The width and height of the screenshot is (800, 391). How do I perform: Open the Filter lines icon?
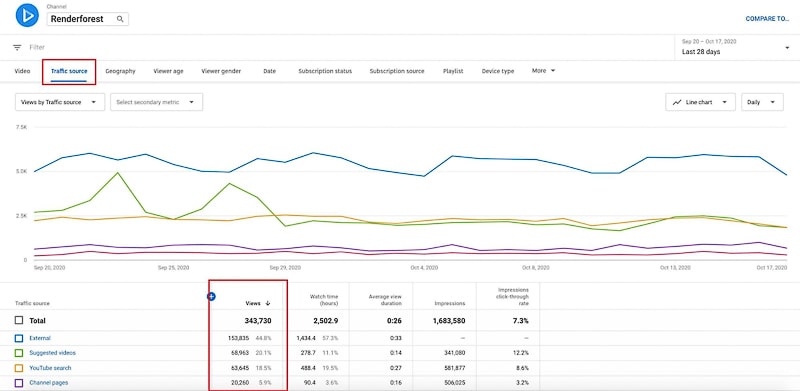tap(17, 47)
